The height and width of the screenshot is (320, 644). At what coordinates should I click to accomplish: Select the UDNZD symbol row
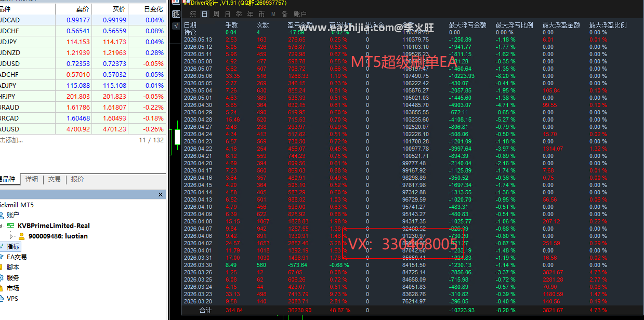click(83, 52)
